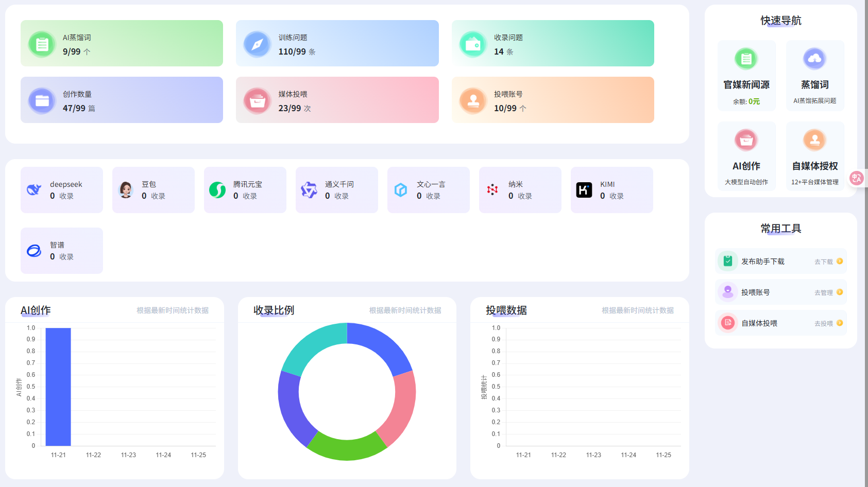Image resolution: width=868 pixels, height=487 pixels.
Task: Click the 豆包 avatar icon
Action: pyautogui.click(x=125, y=189)
